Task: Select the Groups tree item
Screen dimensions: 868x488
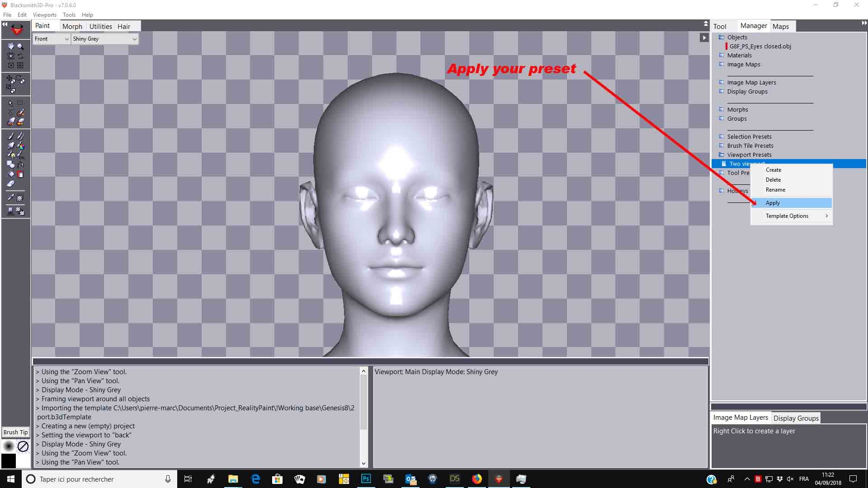Action: (x=737, y=118)
